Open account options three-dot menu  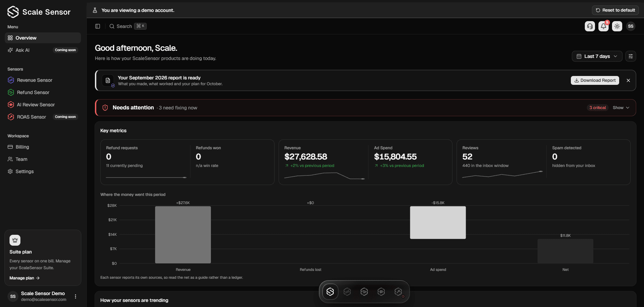(x=76, y=296)
